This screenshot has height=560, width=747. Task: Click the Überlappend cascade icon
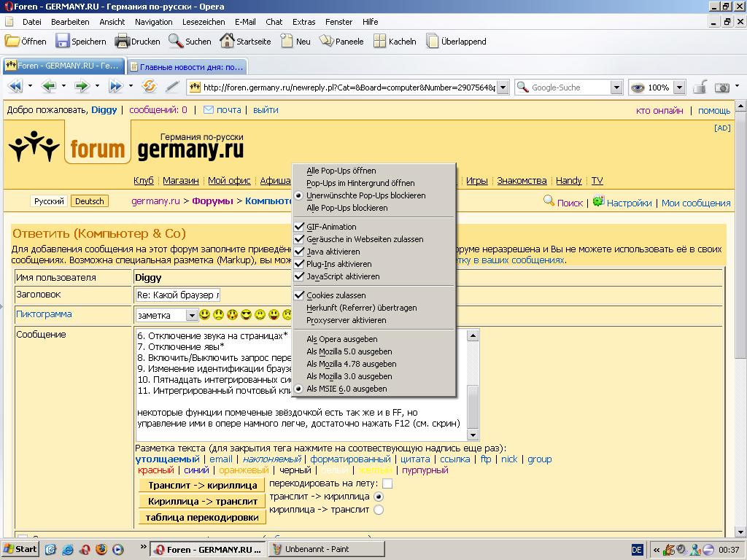tap(432, 41)
